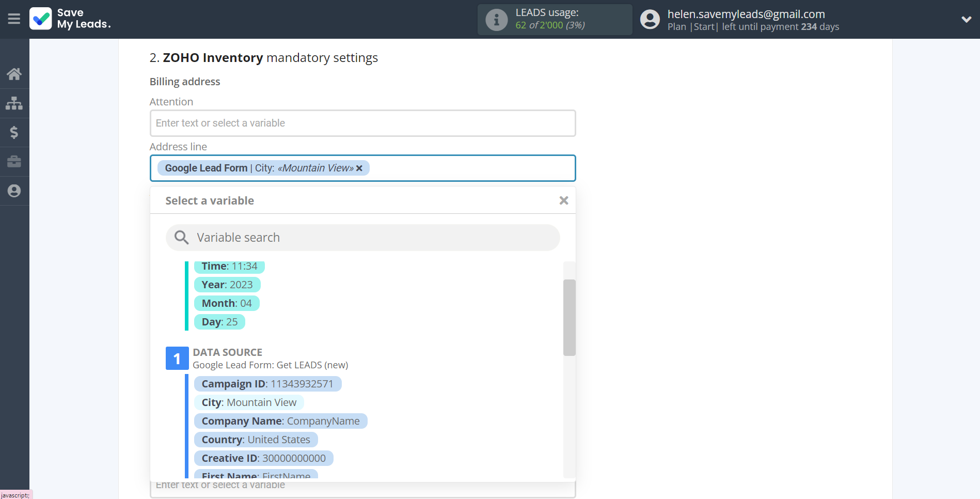Click the variable search magnifier icon

[x=181, y=238]
